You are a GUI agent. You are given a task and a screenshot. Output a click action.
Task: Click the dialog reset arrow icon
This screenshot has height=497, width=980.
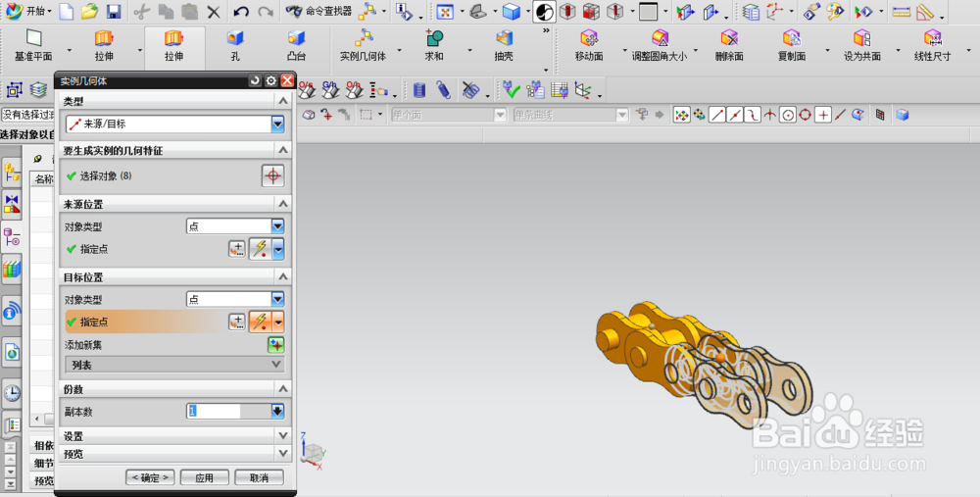pyautogui.click(x=255, y=80)
